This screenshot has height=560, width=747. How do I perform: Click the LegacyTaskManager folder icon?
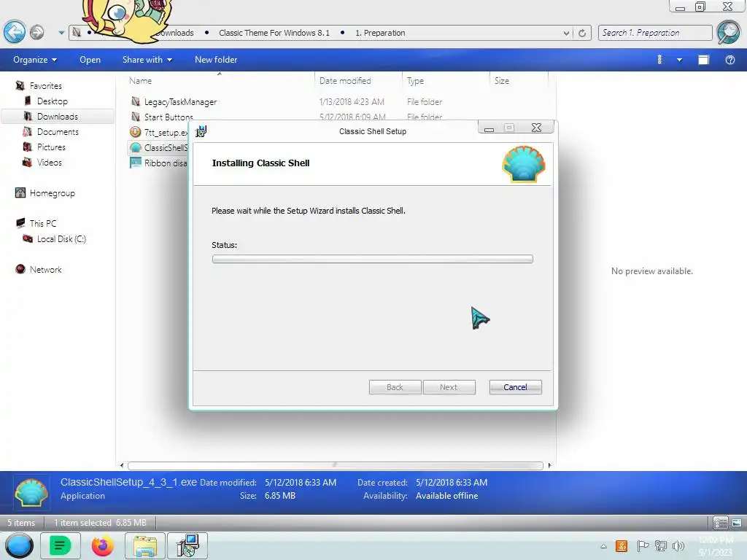136,101
